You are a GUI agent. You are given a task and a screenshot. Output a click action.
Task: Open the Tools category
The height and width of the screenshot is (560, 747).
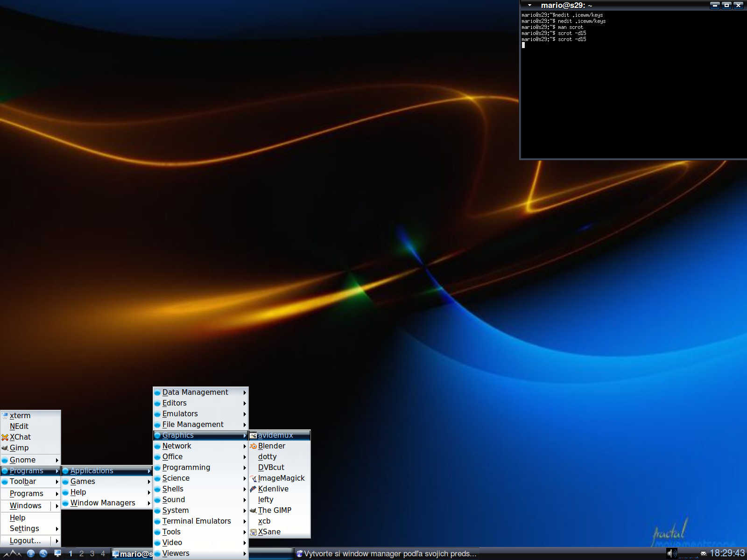201,532
